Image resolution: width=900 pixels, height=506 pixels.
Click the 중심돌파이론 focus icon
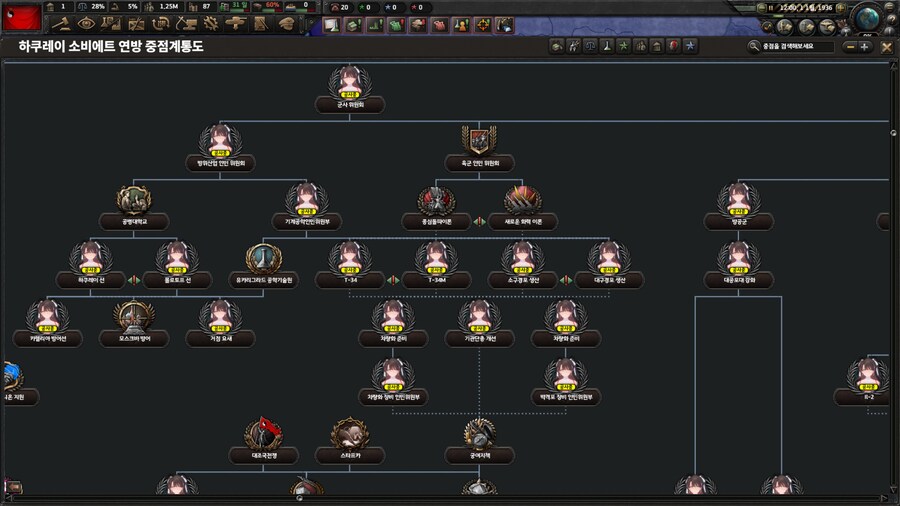[436, 200]
